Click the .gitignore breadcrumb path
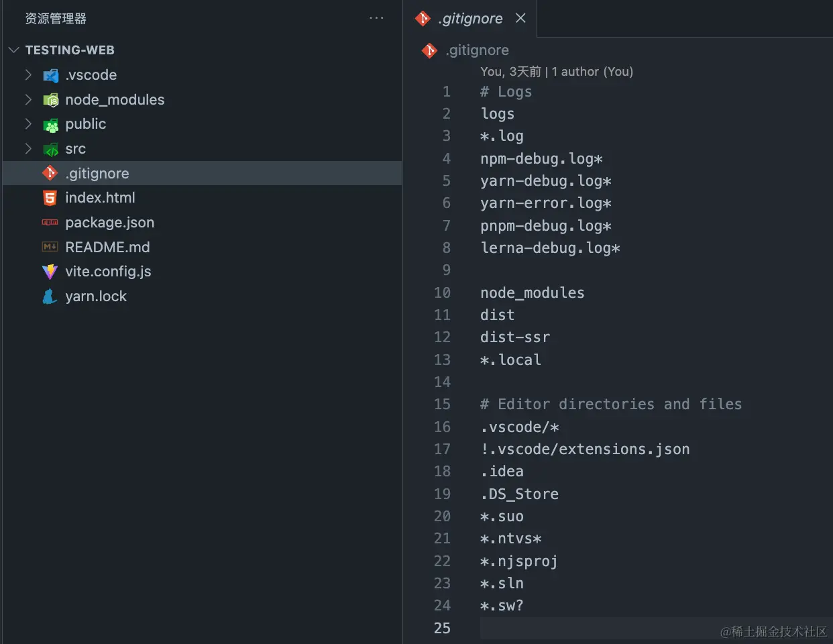The height and width of the screenshot is (644, 833). 477,50
